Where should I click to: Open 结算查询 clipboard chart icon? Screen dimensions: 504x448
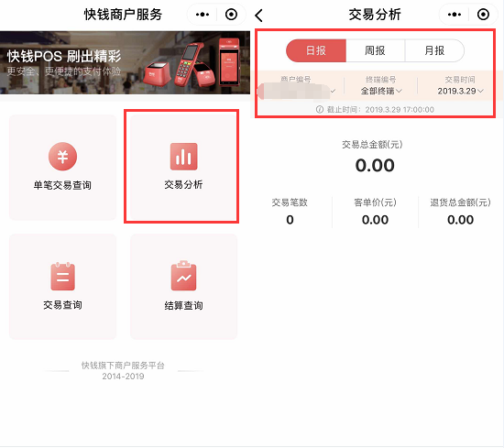click(183, 276)
